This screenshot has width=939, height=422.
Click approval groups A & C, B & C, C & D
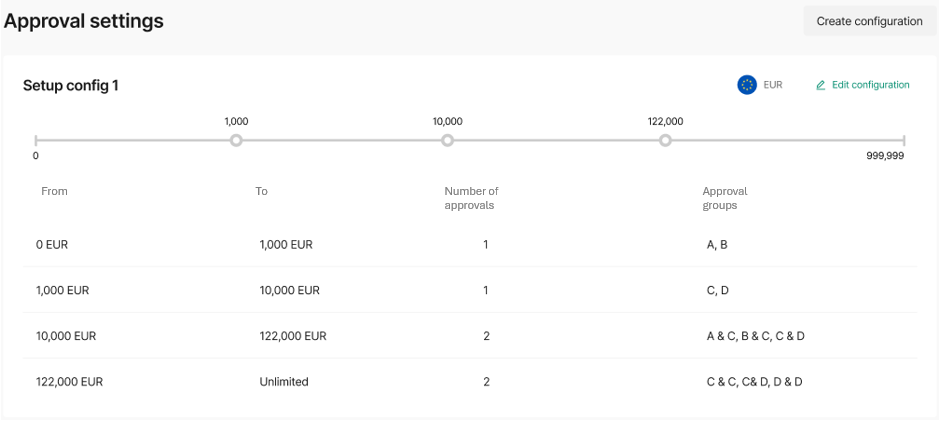click(755, 336)
